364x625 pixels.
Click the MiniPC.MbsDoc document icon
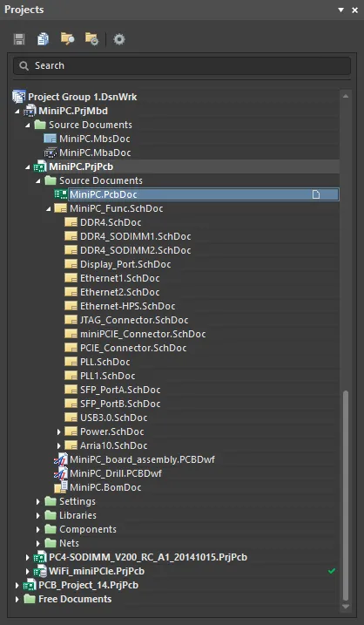(51, 139)
